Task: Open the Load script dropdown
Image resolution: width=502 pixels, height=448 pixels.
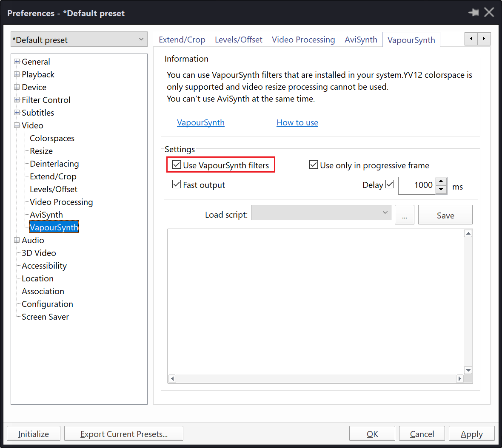Action: (321, 213)
